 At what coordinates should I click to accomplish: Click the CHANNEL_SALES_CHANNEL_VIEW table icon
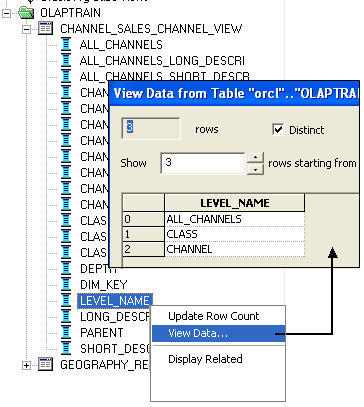pos(45,29)
